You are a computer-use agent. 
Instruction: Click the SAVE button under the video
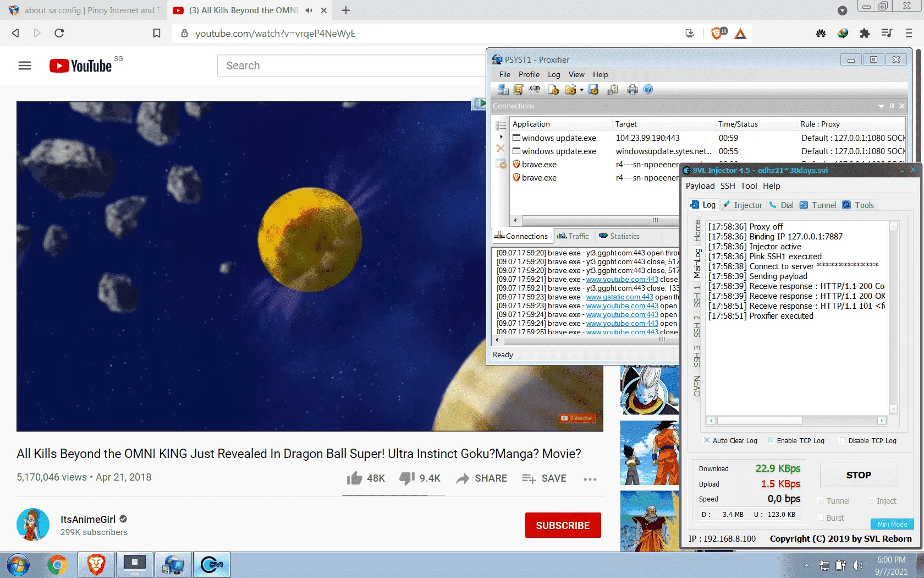(x=544, y=478)
